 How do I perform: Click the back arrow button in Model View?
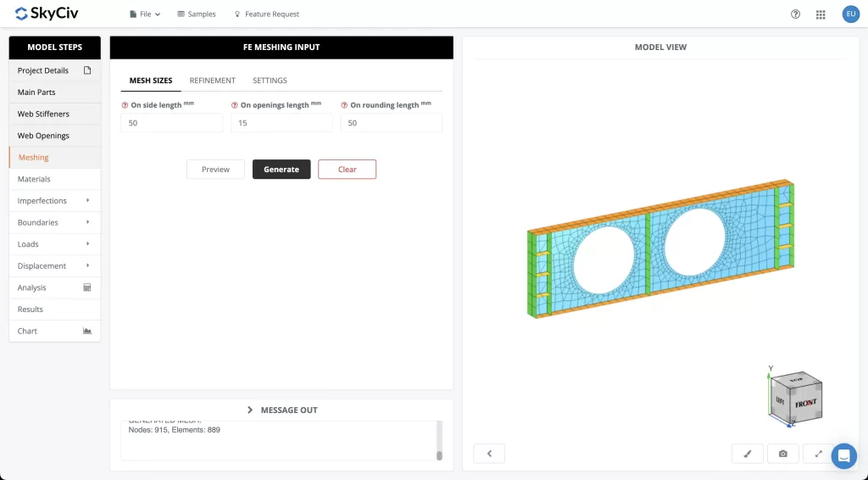tap(489, 454)
